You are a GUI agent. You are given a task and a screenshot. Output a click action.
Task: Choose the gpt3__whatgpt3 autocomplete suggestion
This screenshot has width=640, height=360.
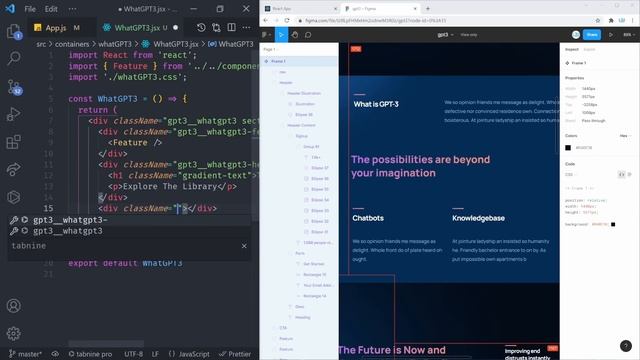point(129,231)
